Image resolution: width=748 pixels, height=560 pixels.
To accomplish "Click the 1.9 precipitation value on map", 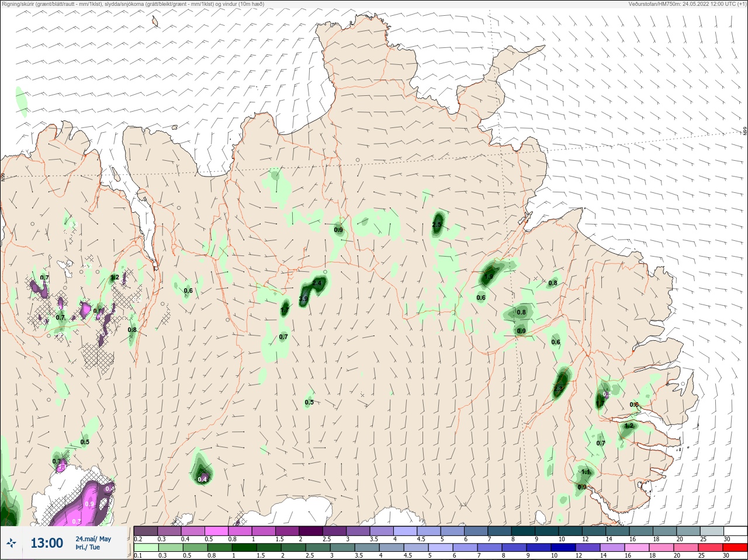I will point(489,276).
